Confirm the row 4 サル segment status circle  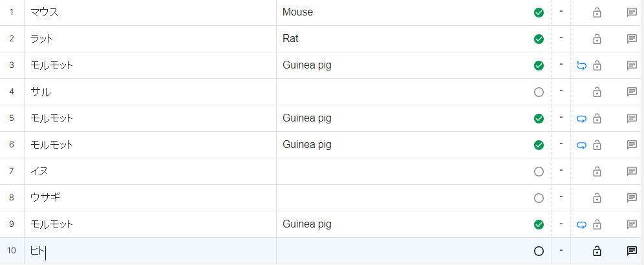click(539, 92)
